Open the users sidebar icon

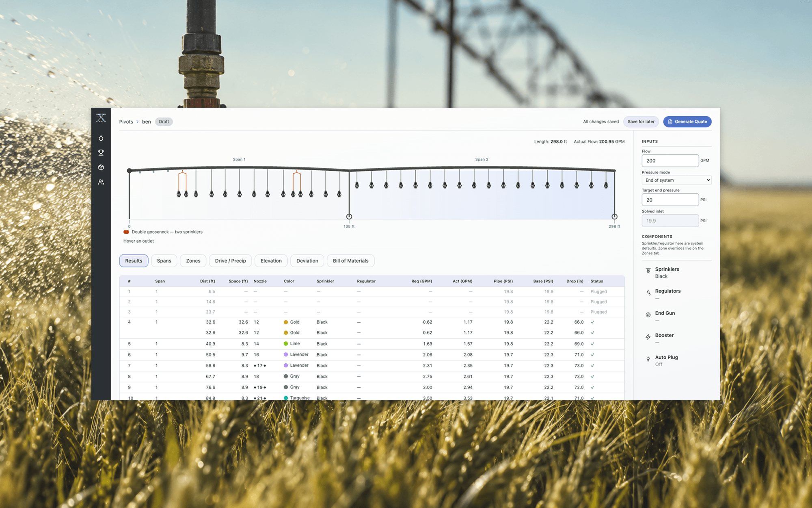pos(101,182)
